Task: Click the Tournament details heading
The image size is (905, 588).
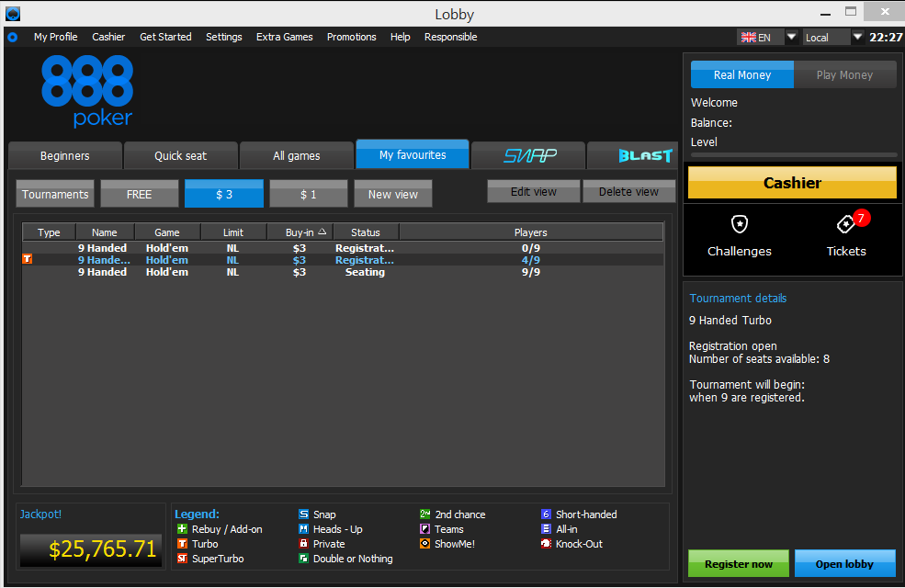Action: [738, 298]
